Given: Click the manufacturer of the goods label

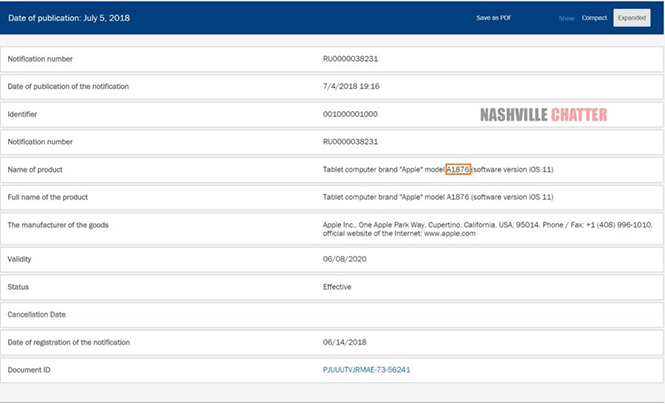Looking at the screenshot, I should coord(57,225).
